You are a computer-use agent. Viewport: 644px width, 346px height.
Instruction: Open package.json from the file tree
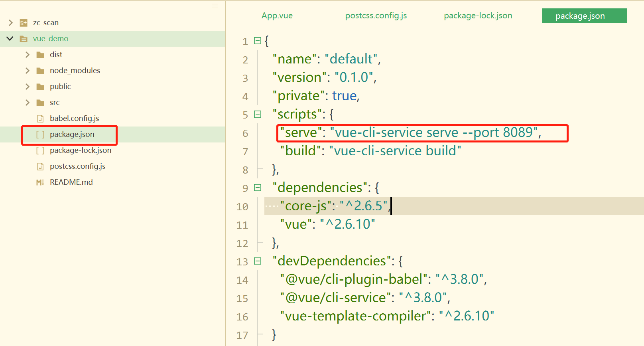tap(72, 134)
